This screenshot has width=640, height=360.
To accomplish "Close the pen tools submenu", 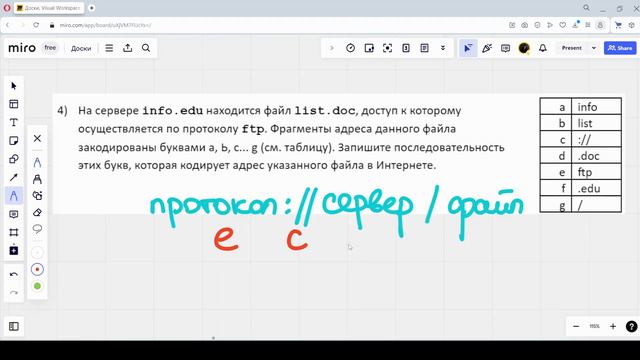I will (x=37, y=138).
